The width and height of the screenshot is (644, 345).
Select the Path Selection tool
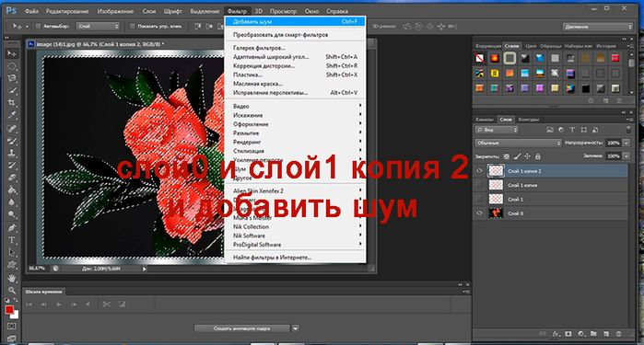11,252
